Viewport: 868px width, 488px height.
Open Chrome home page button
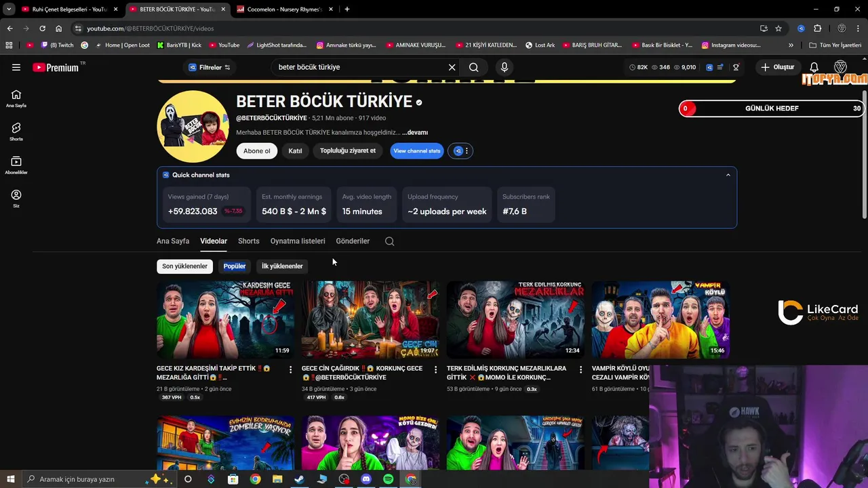click(x=58, y=28)
